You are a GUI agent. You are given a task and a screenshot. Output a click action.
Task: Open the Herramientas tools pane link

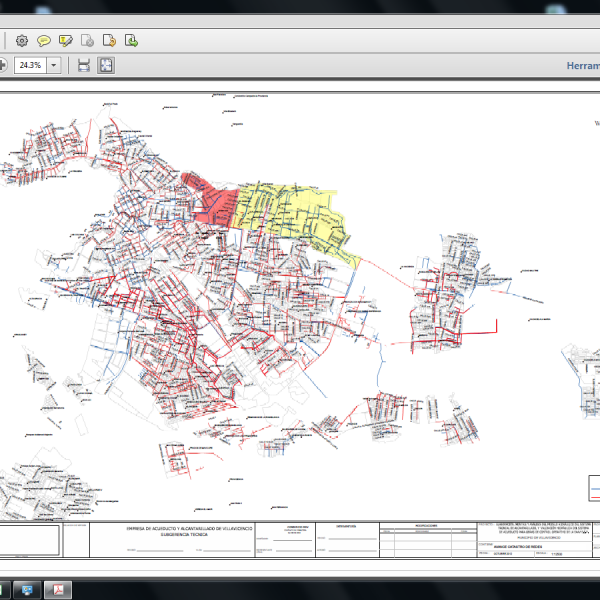point(583,66)
